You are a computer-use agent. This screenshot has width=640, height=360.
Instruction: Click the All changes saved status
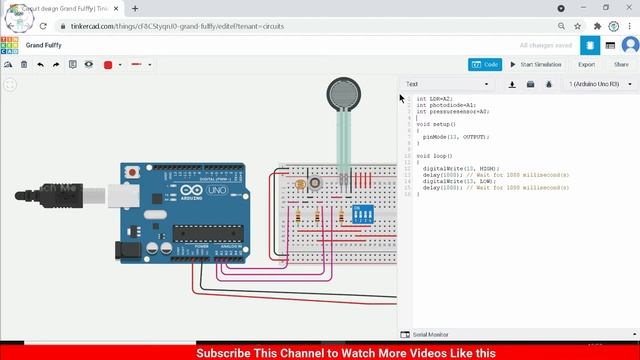[546, 45]
